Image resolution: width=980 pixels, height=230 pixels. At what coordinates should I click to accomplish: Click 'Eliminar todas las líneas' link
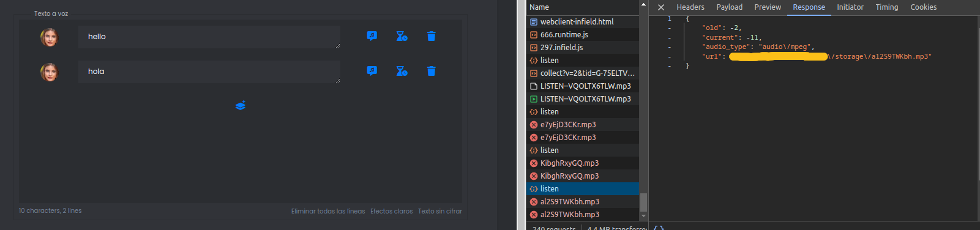click(x=328, y=211)
